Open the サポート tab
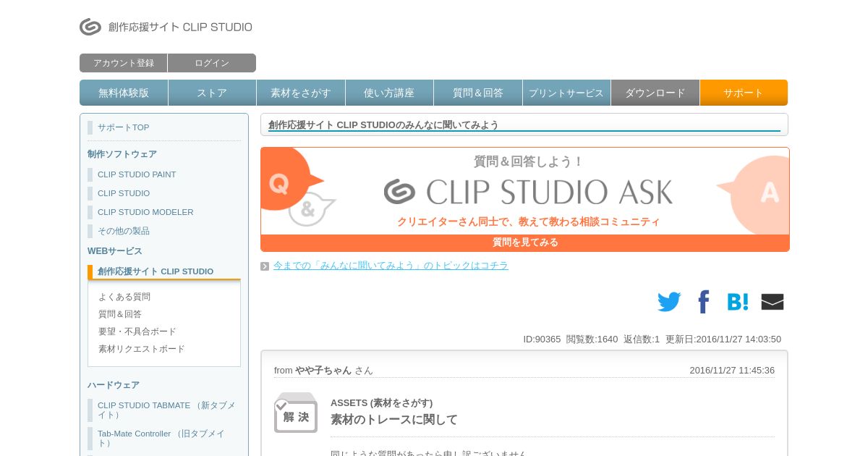Screen dimensions: 868x456 pyautogui.click(x=744, y=93)
